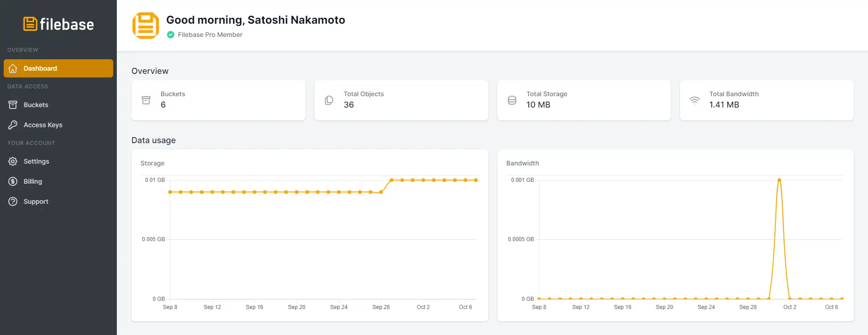Screen dimensions: 868x335
Task: Open the Billing page link
Action: (x=33, y=181)
